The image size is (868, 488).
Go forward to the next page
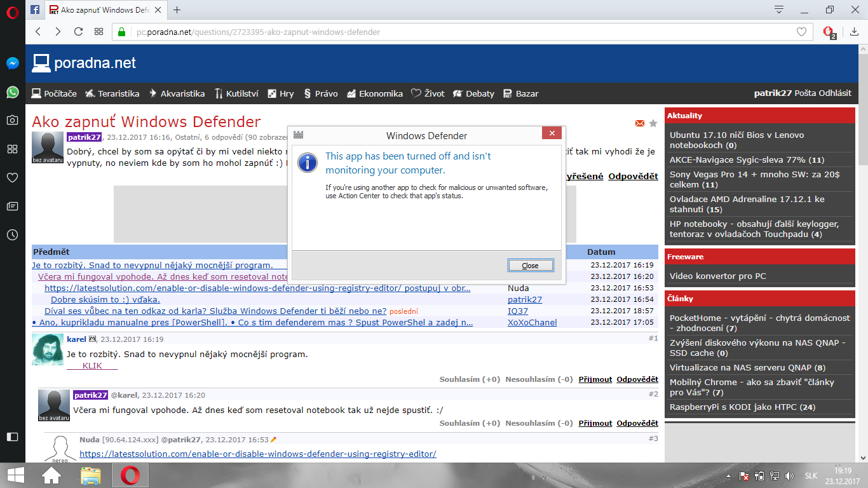pos(58,32)
